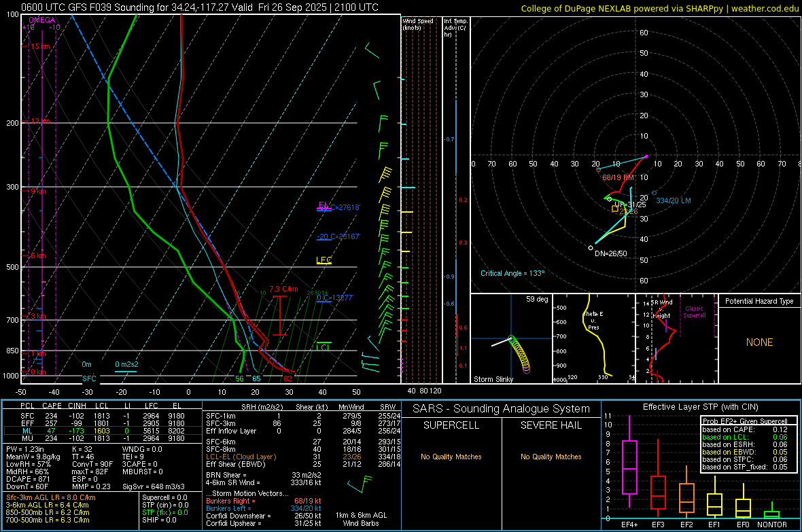Viewport: 802px width, 532px height.
Task: Click the MeanW = 9.8g/kg value
Action: 33,457
